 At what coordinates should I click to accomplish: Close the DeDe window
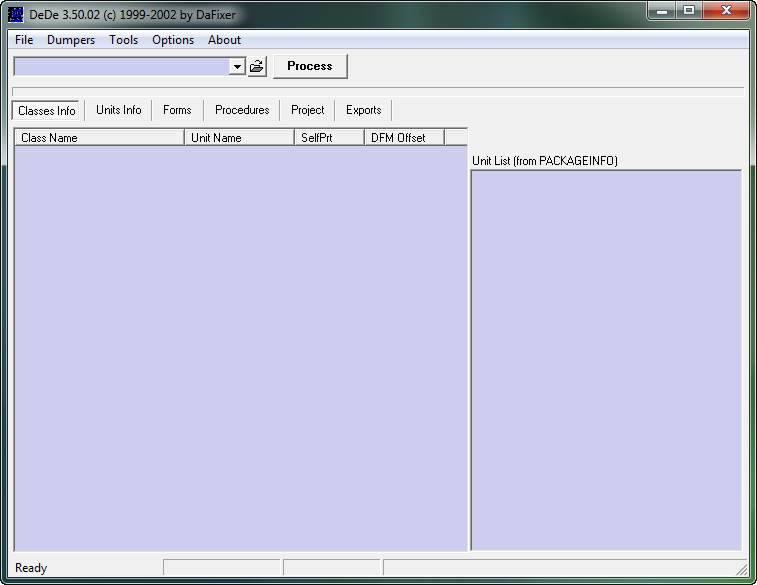click(x=726, y=11)
